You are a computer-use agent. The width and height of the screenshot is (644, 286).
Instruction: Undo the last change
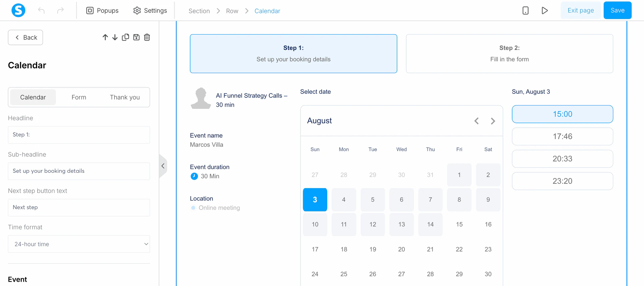41,10
